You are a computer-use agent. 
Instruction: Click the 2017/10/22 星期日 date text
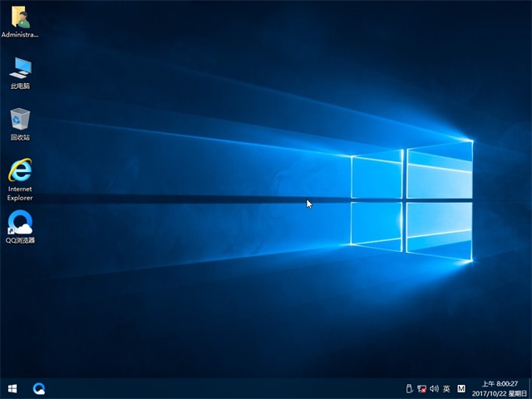[499, 393]
